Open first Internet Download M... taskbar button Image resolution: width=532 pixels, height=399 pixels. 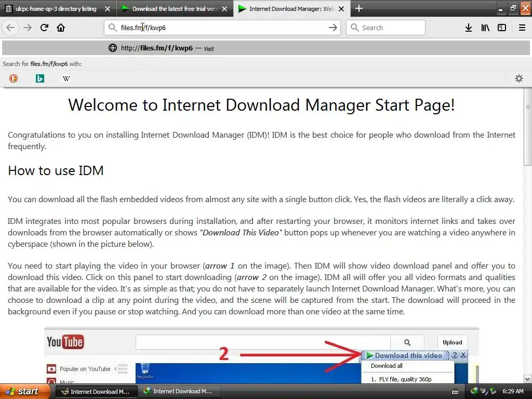tap(96, 392)
